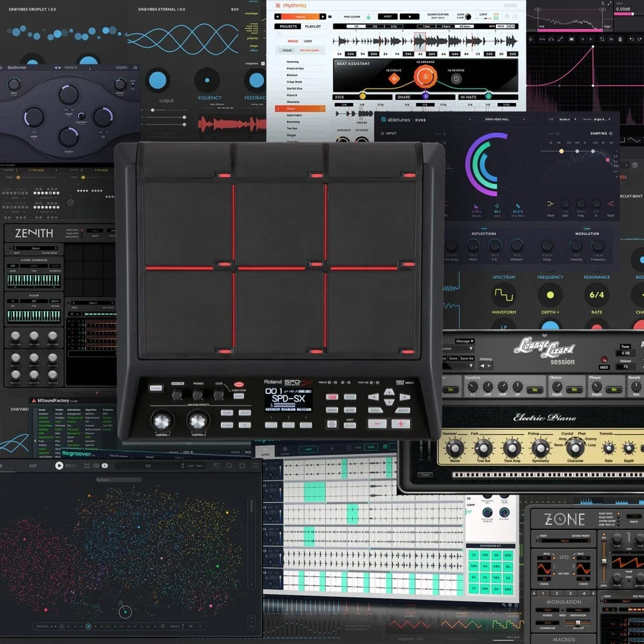
Task: Start playback with rhythmiq's play button
Action: [410, 17]
